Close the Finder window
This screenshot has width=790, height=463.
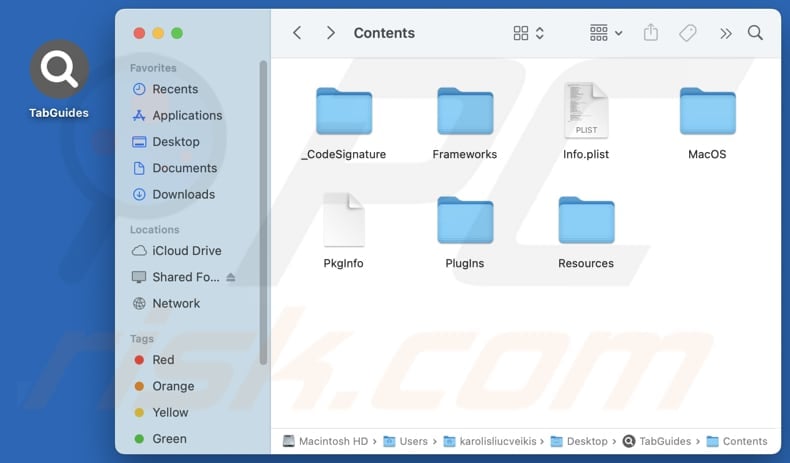(139, 33)
